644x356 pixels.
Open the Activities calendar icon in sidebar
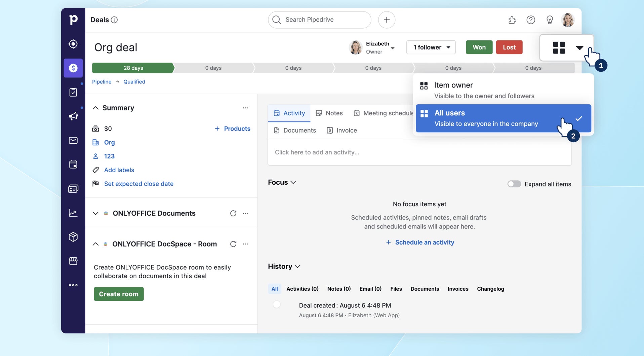point(73,164)
